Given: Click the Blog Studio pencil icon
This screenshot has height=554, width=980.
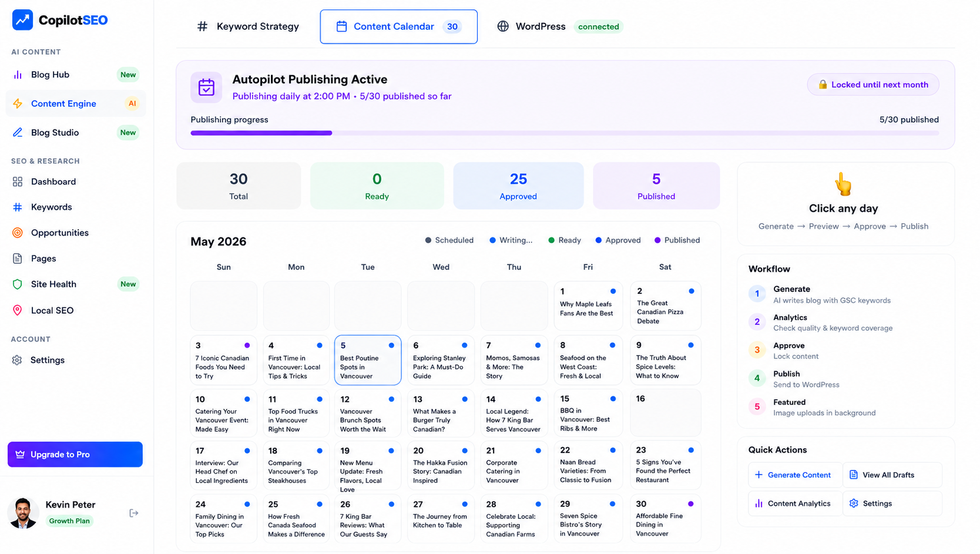Looking at the screenshot, I should 18,132.
